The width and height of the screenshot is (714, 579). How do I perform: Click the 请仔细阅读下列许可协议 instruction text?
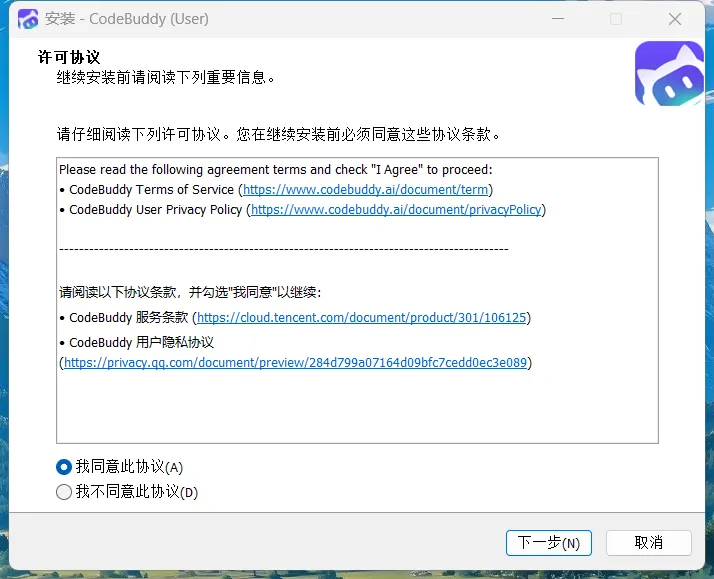[278, 134]
